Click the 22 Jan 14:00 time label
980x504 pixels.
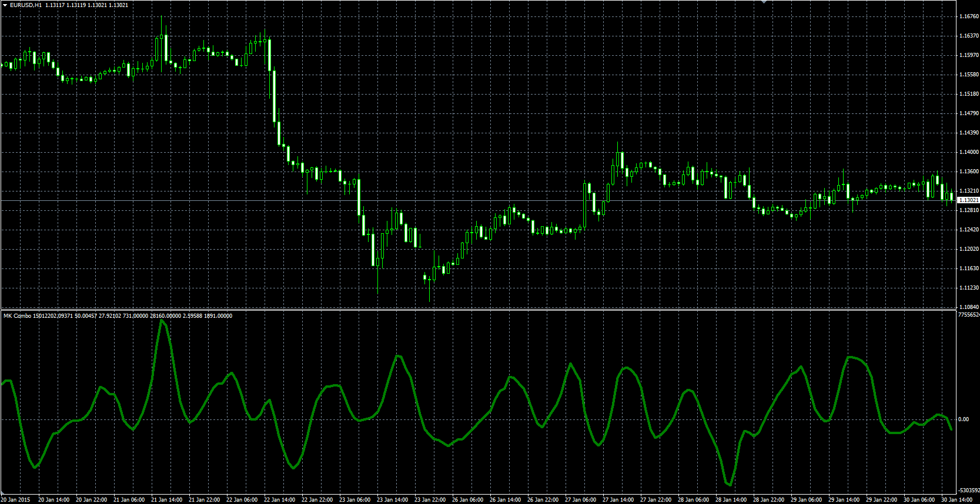pyautogui.click(x=279, y=500)
